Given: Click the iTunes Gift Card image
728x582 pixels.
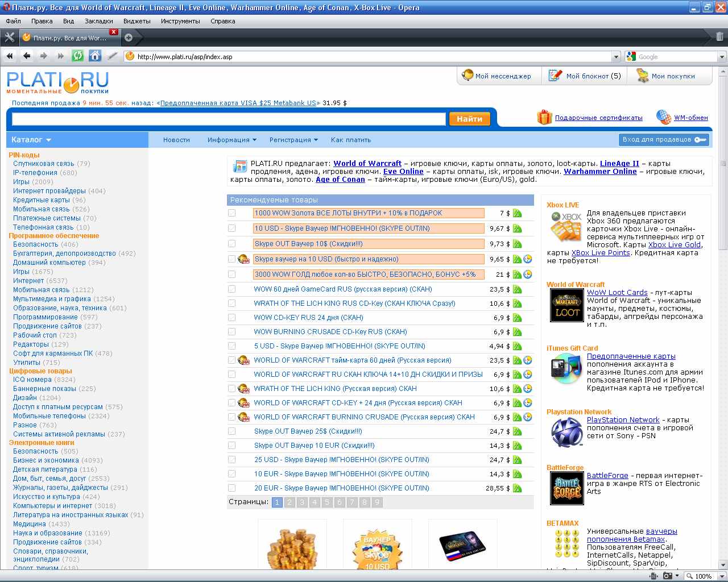Looking at the screenshot, I should pos(566,368).
